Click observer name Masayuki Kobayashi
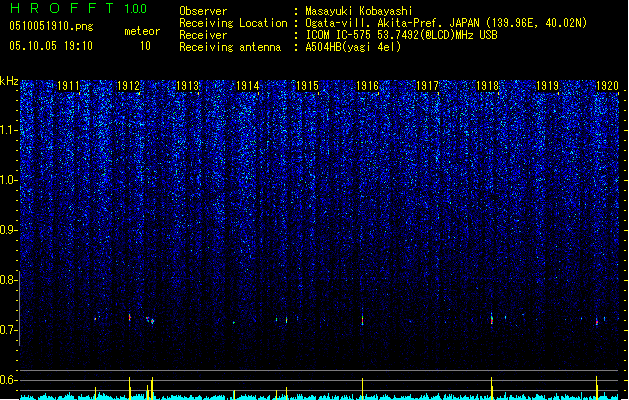Image resolution: width=629 pixels, height=400 pixels. (x=359, y=11)
